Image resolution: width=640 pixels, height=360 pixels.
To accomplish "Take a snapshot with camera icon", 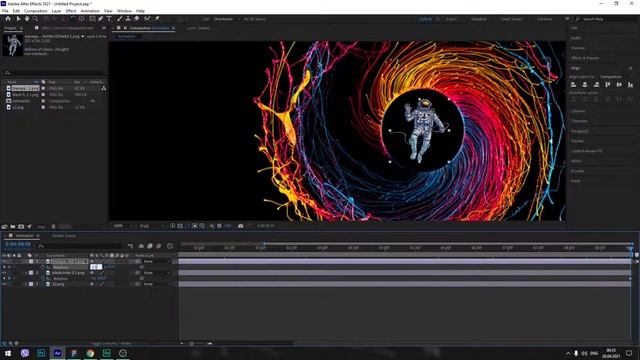I will 240,226.
